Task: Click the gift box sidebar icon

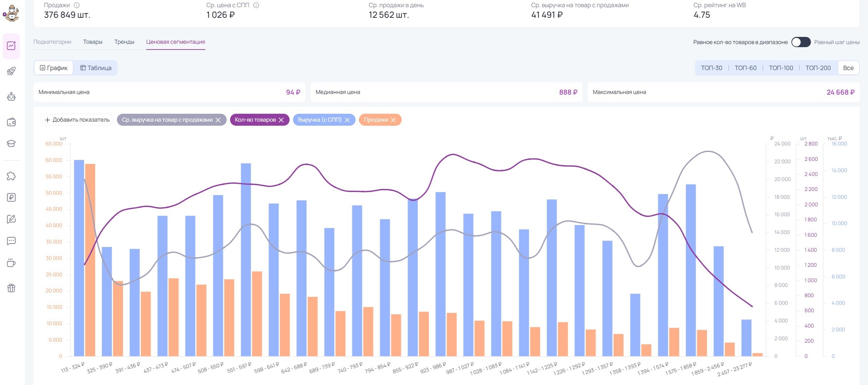Action: pyautogui.click(x=11, y=288)
